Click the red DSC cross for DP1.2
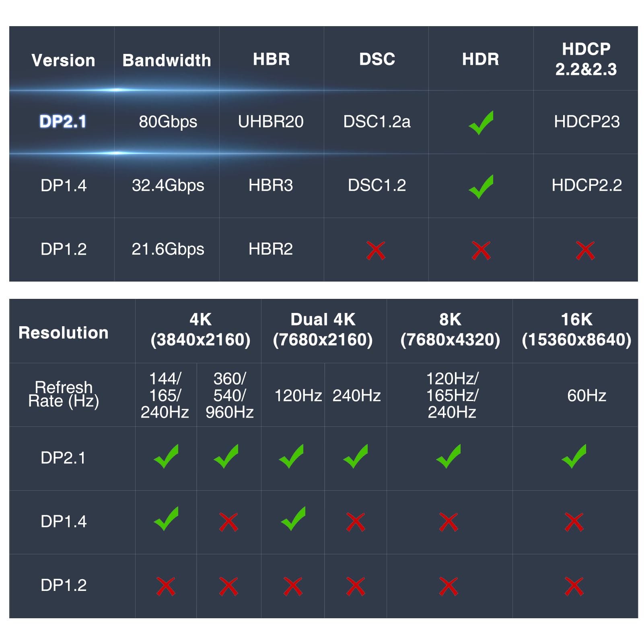This screenshot has height=644, width=644. pos(376,251)
